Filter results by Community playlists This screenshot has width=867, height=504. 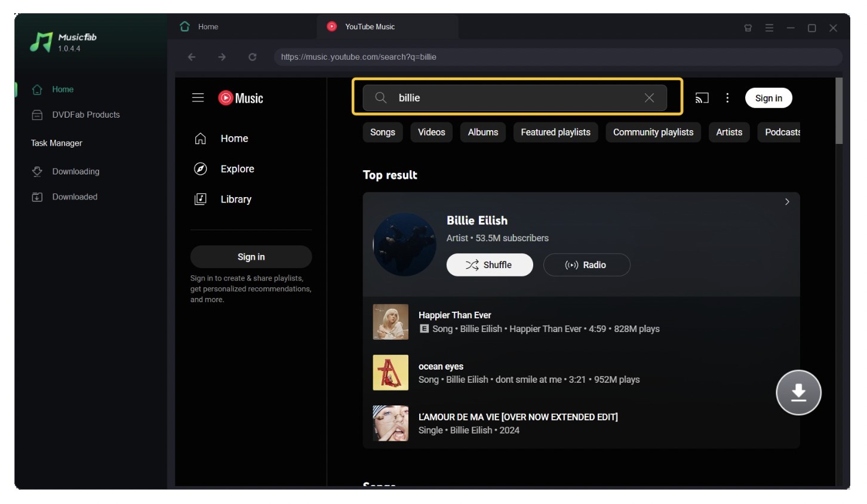tap(653, 133)
